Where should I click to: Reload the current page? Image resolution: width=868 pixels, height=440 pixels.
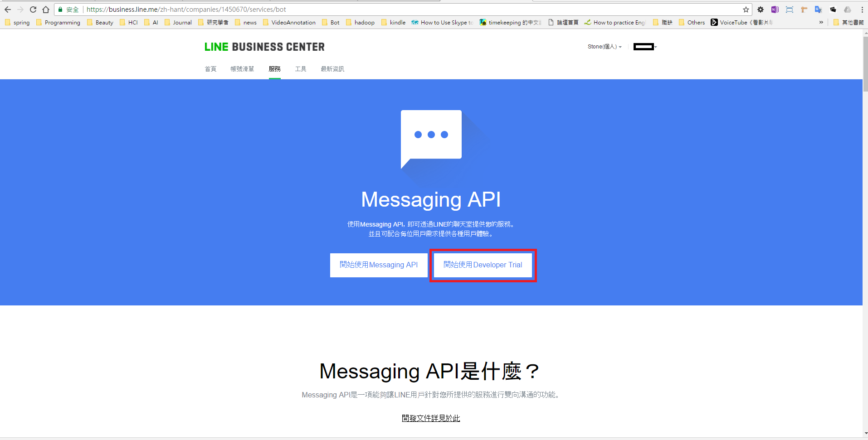(x=33, y=10)
